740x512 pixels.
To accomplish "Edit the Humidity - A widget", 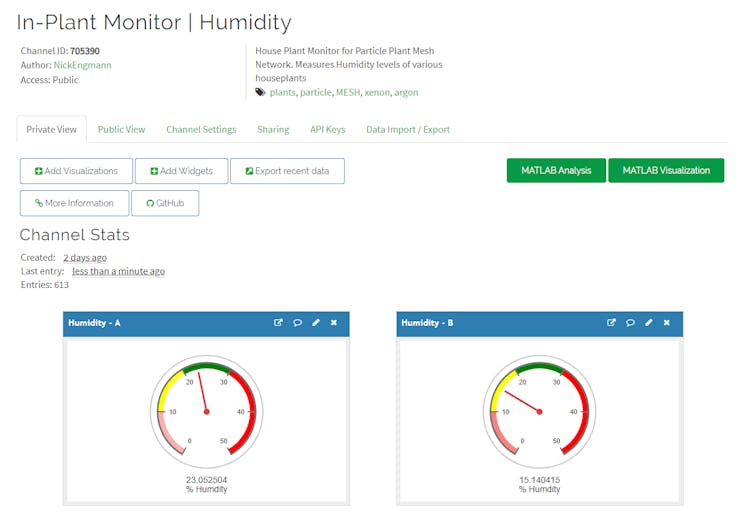I will tap(316, 323).
